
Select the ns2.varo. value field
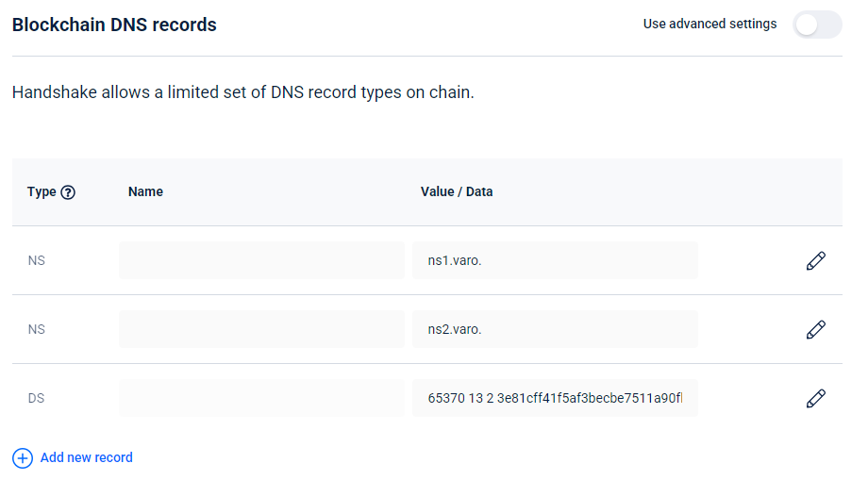[555, 329]
